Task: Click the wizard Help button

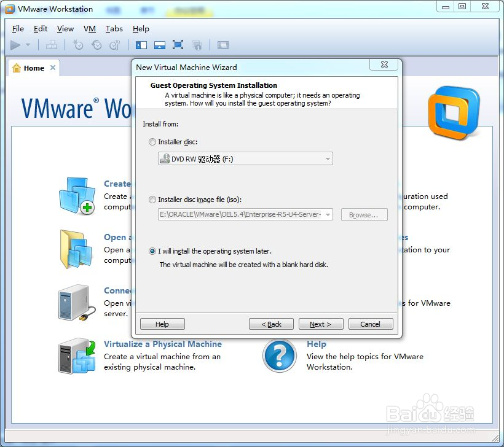Action: pyautogui.click(x=162, y=324)
